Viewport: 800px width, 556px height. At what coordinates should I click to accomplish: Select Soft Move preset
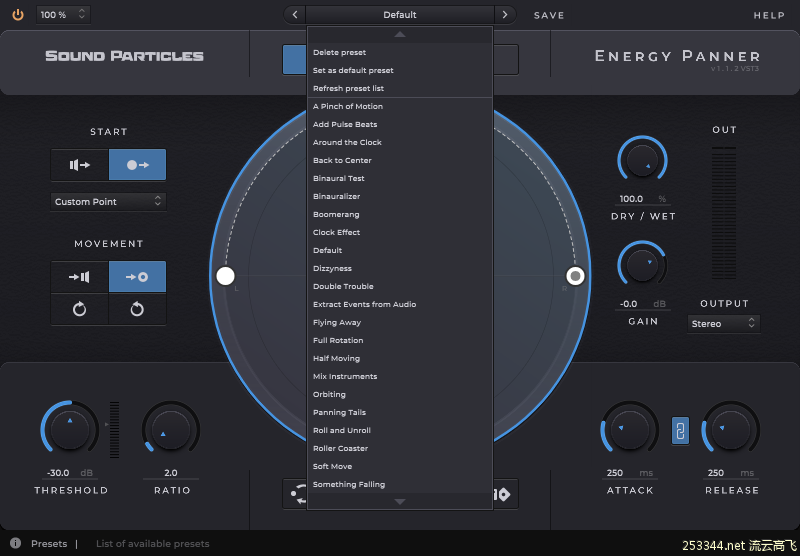[400, 466]
